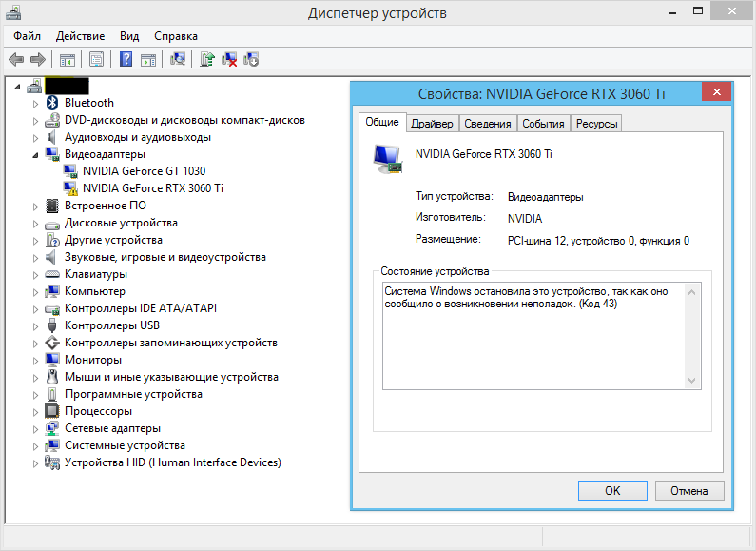Click the Клавиатуры keyboard icon
The image size is (756, 551).
[x=52, y=274]
